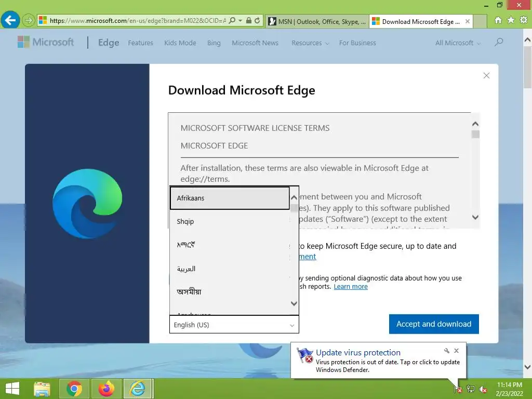Launch Google Chrome from the taskbar
The image size is (532, 399).
tap(74, 389)
